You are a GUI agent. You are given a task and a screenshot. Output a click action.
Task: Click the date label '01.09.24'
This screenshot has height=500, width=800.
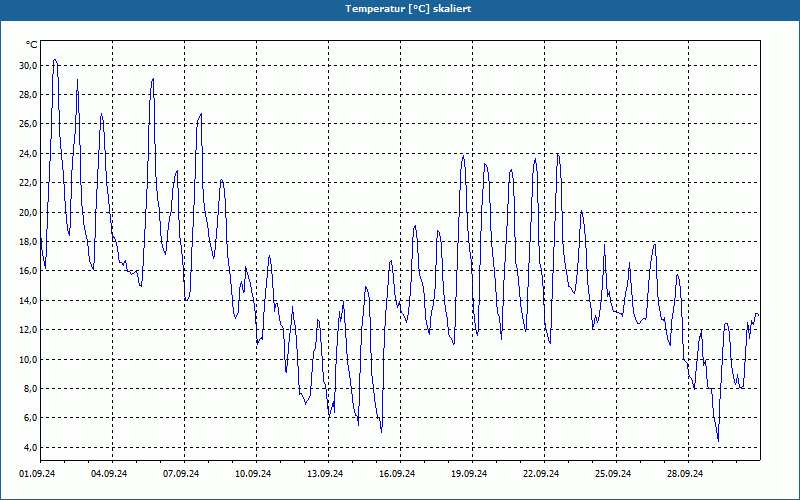click(x=37, y=474)
